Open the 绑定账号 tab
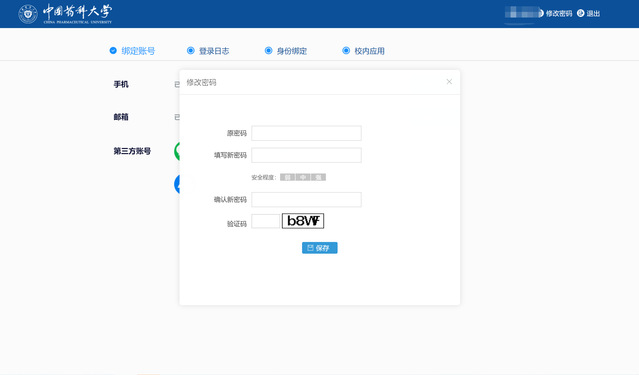Viewport: 639px width, 375px height. [x=138, y=51]
